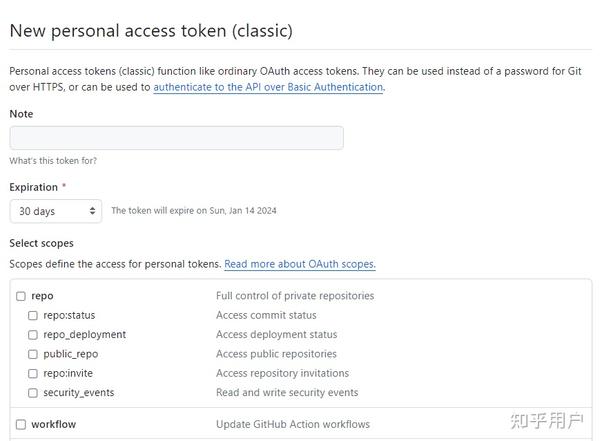Click the 'Note' field label
This screenshot has width=600, height=441.
21,114
